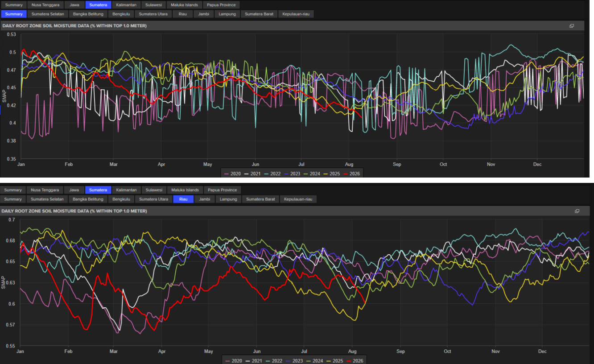Switch to Nusa Tenggara tab in upper panel

[45, 5]
